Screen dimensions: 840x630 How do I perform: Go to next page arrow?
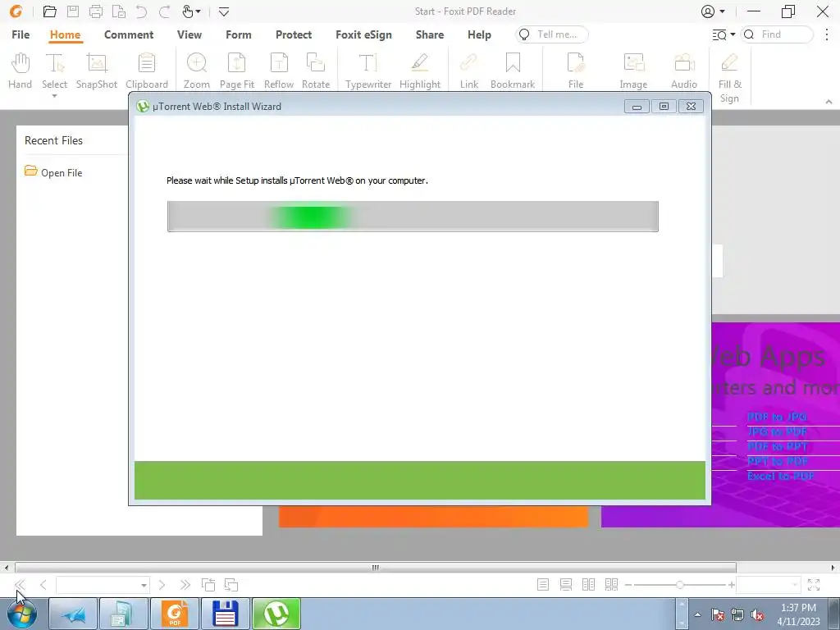162,584
